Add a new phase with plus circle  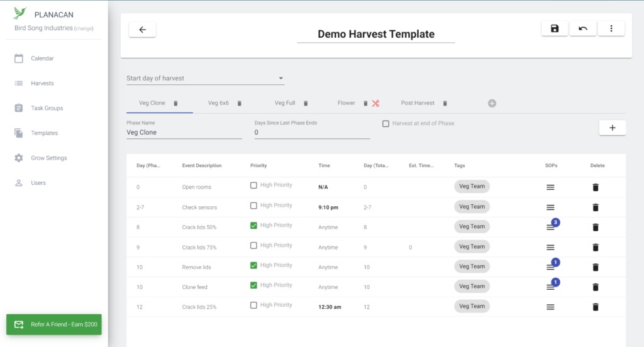click(492, 104)
